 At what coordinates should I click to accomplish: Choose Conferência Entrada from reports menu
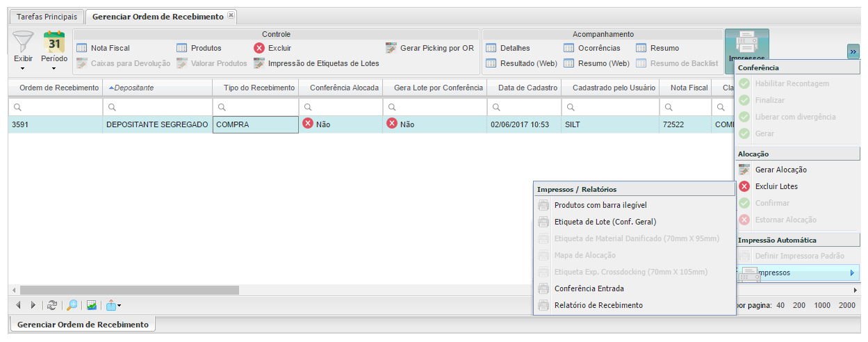[x=589, y=288]
